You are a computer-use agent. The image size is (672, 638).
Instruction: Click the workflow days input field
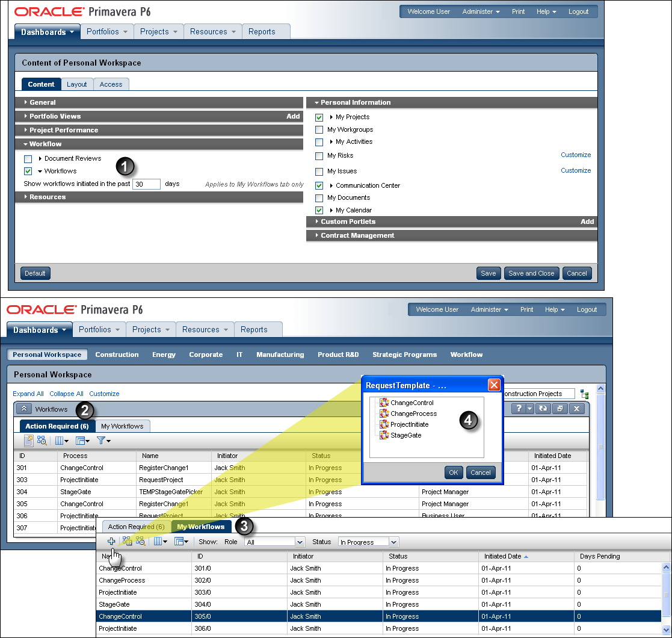click(x=147, y=184)
